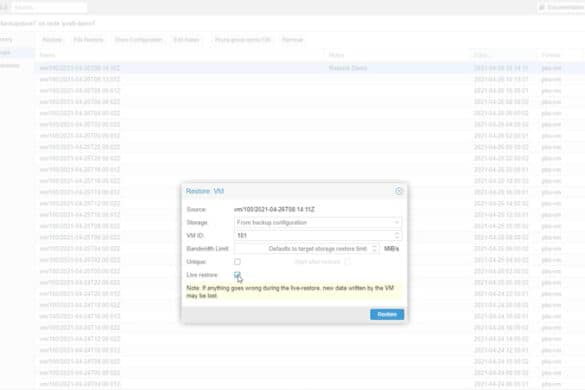Select the Summary tab in left sidebar
This screenshot has width=585, height=390.
coord(17,40)
